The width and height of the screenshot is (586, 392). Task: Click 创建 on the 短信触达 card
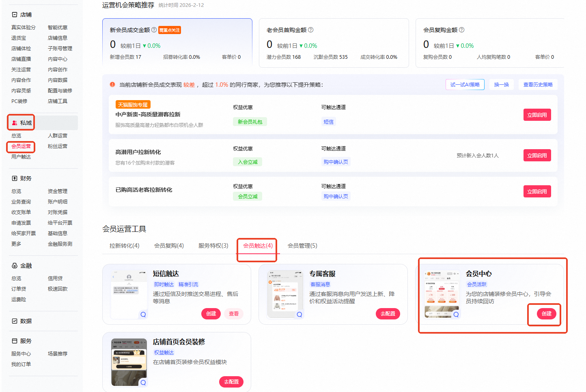(211, 314)
